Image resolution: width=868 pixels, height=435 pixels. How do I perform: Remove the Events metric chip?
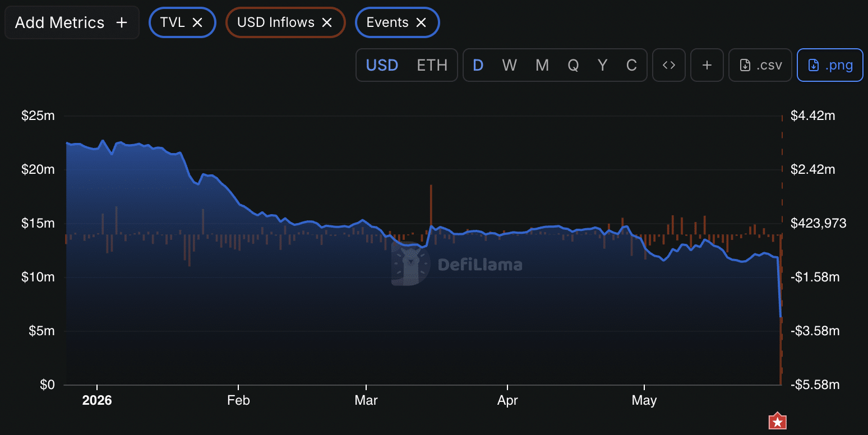click(x=421, y=22)
